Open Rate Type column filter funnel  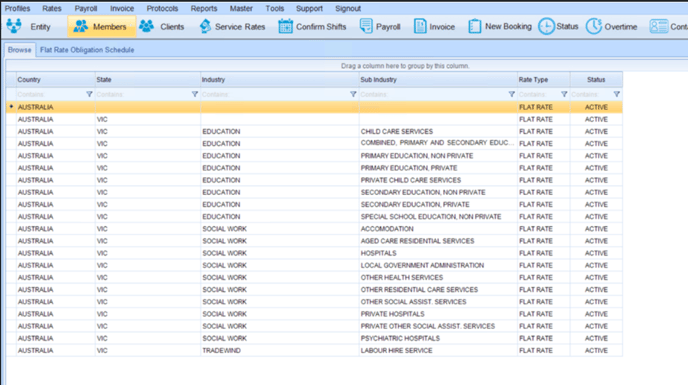pos(564,94)
